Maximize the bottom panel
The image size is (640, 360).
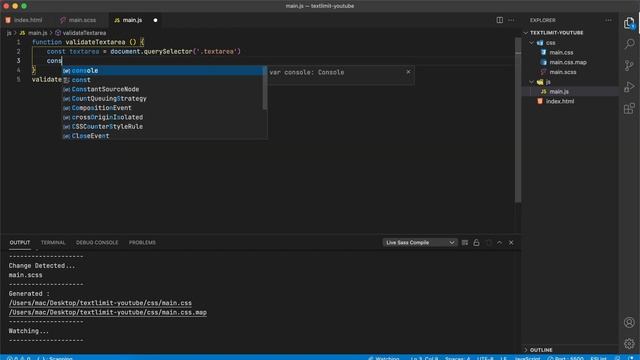[x=500, y=242]
